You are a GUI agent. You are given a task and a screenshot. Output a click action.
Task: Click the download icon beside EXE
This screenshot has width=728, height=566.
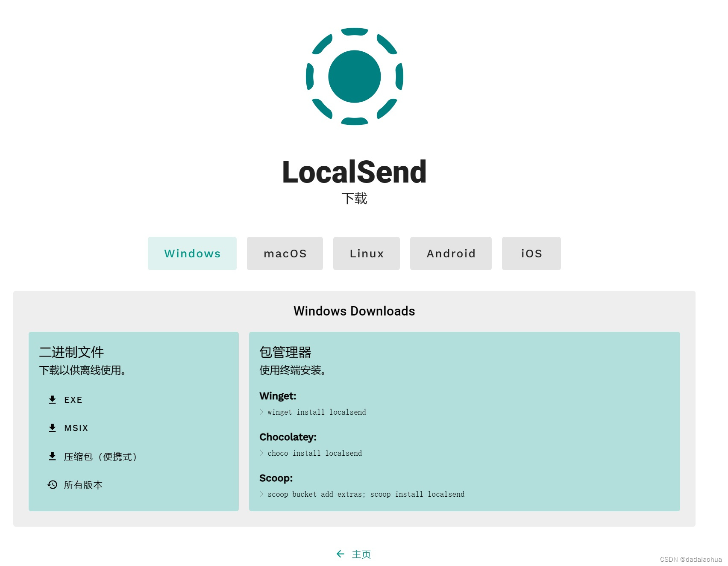pyautogui.click(x=52, y=400)
